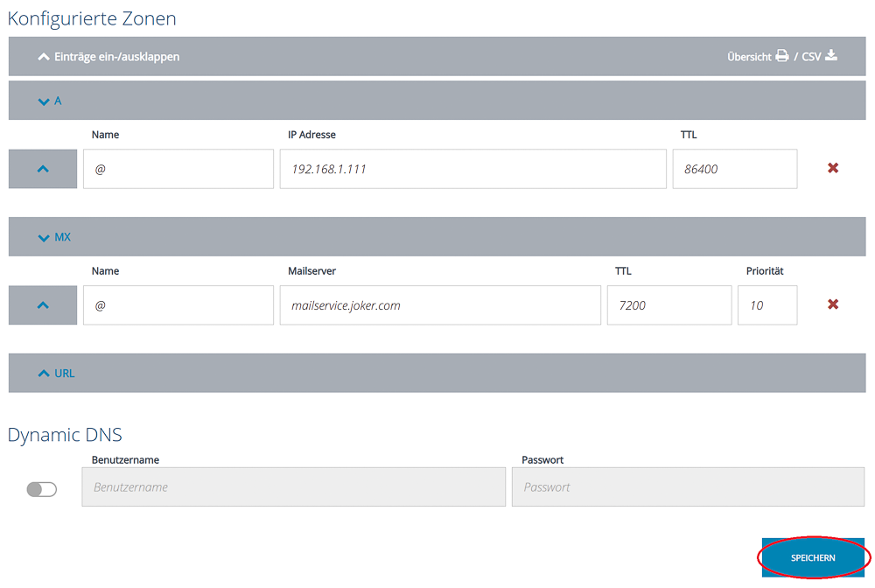Delete the MX record row
875x588 pixels.
pos(833,304)
